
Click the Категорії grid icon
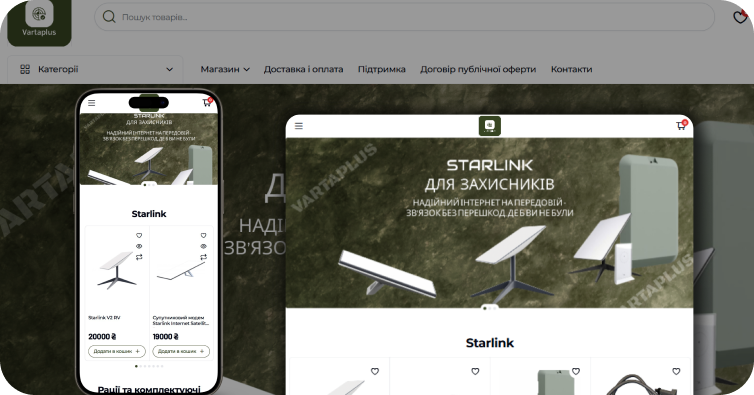click(x=25, y=69)
